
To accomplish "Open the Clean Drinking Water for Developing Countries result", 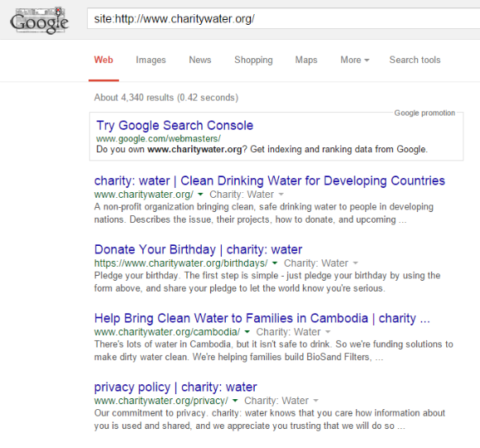I will (x=270, y=181).
